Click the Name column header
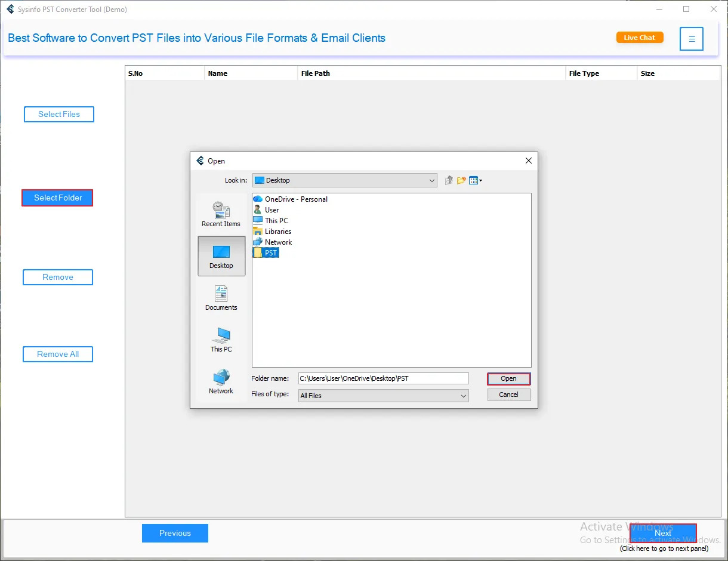This screenshot has width=728, height=561. pos(251,73)
